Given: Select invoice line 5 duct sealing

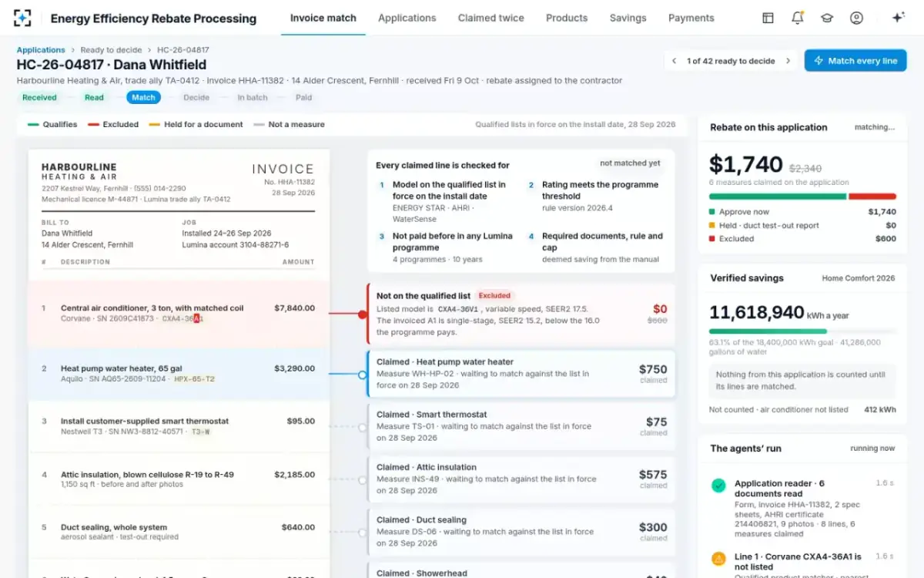Looking at the screenshot, I should 179,532.
